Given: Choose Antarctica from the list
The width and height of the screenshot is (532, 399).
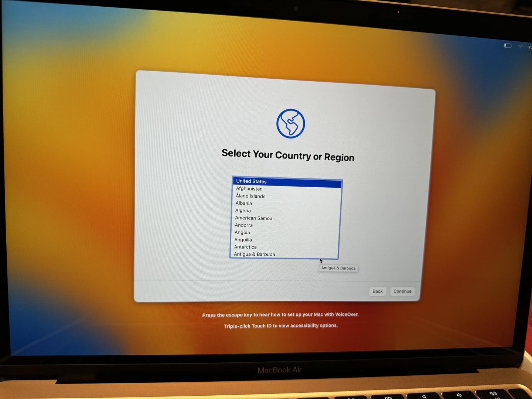Looking at the screenshot, I should (284, 247).
